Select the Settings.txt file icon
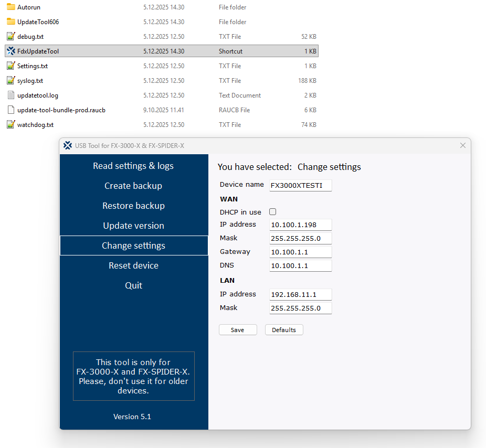Screen dimensions: 486x448 point(10,66)
